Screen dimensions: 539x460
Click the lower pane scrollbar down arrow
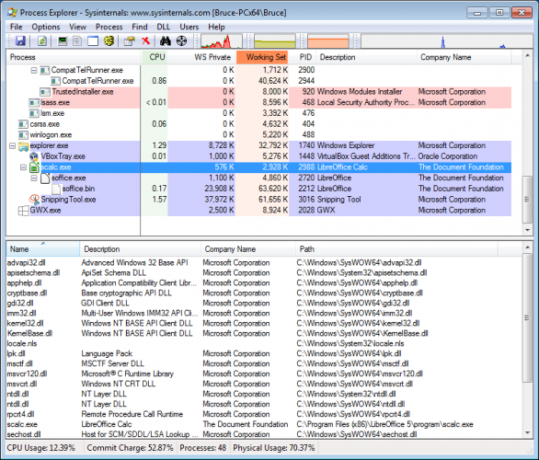527,433
